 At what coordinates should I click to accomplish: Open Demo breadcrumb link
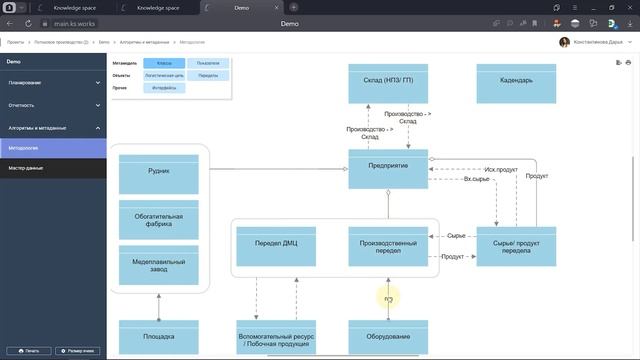click(x=104, y=42)
